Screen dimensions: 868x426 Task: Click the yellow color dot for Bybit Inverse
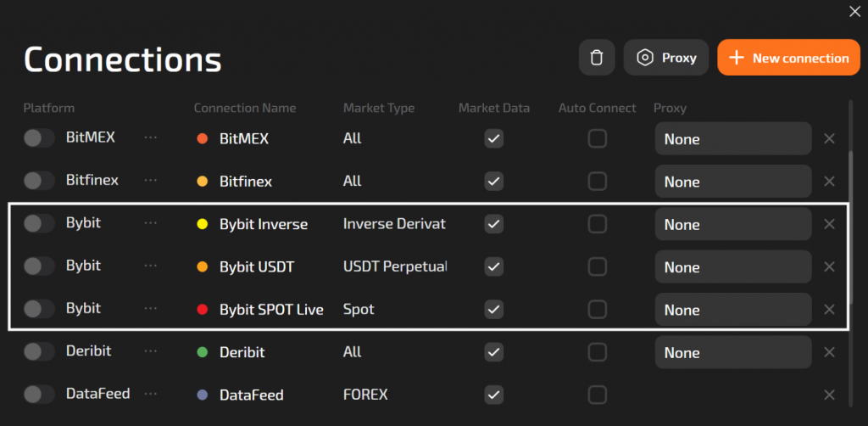tap(203, 224)
